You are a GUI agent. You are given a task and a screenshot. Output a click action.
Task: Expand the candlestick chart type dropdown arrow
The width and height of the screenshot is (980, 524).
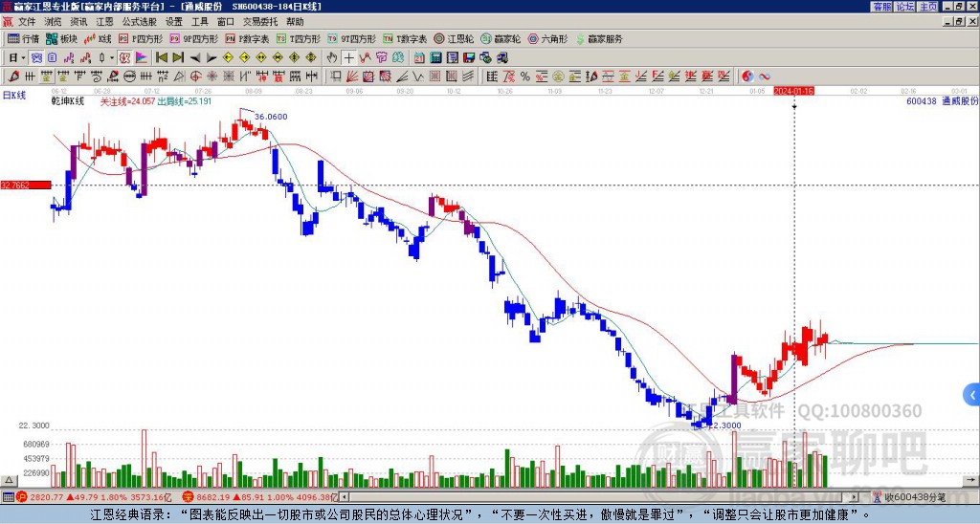pyautogui.click(x=112, y=57)
